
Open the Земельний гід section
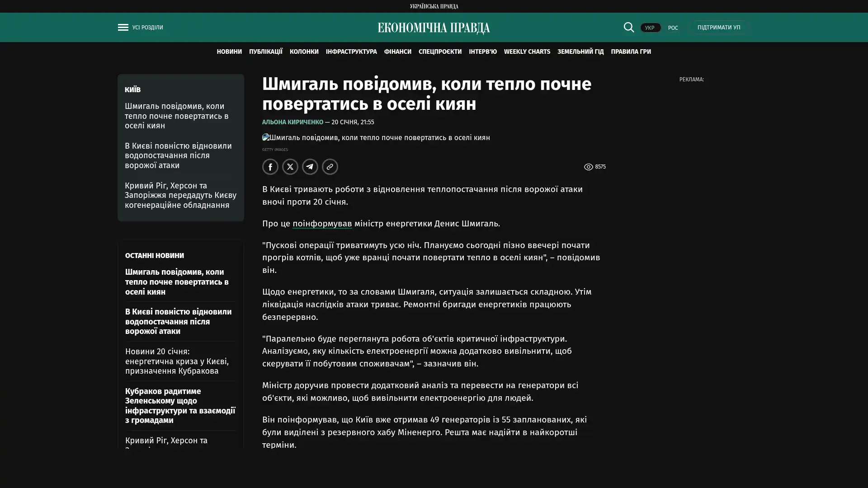[580, 52]
